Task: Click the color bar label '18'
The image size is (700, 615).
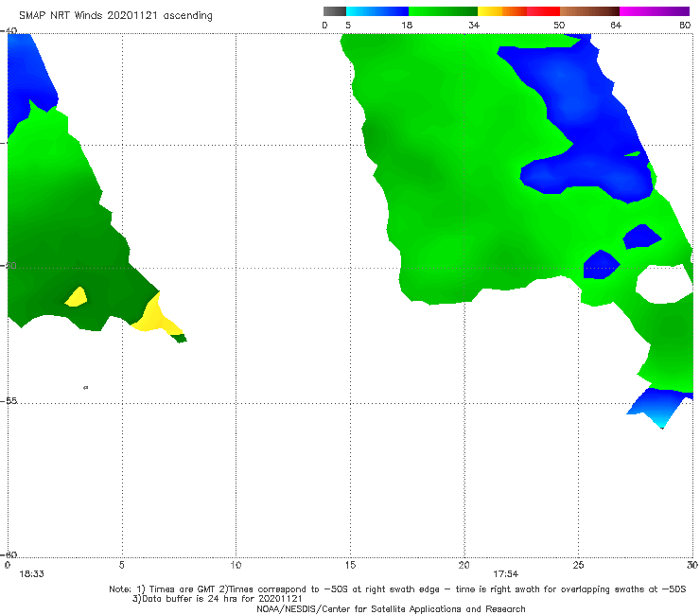Action: (x=407, y=26)
